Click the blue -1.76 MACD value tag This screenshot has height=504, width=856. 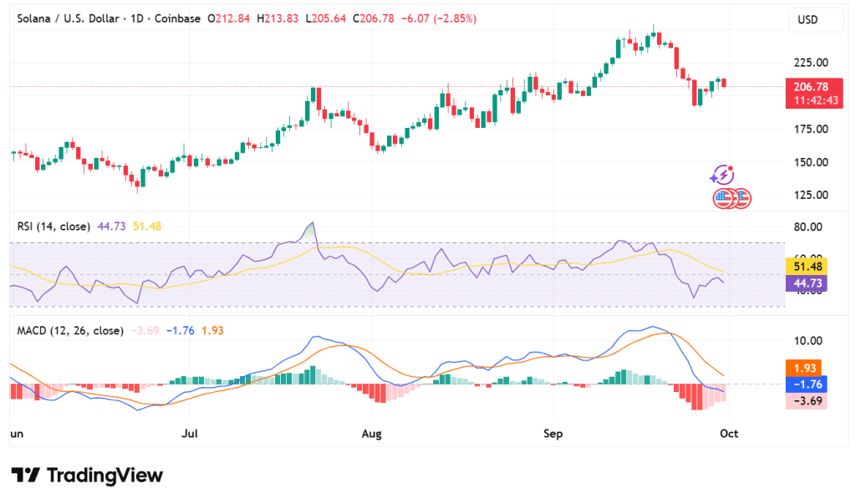pyautogui.click(x=808, y=384)
